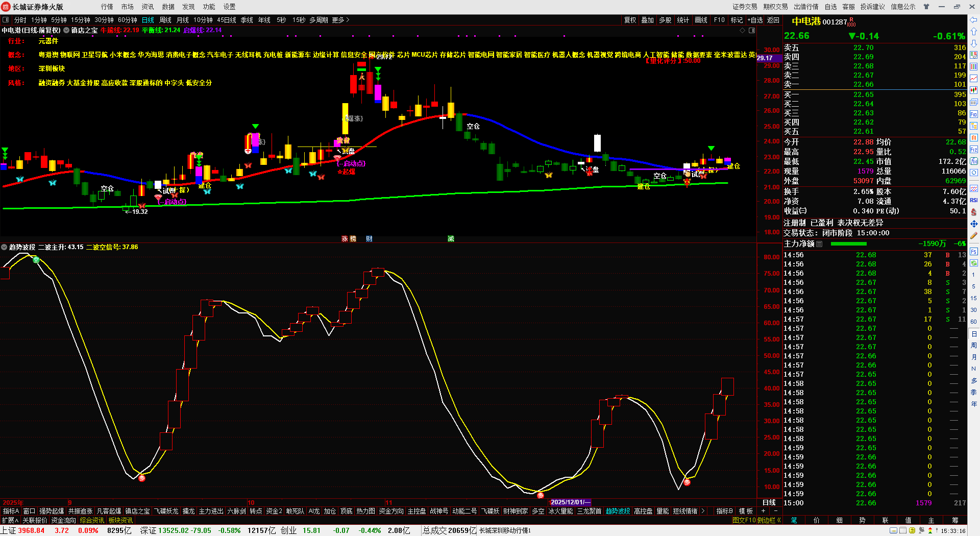Expand the 扩展 panel menu
This screenshot has height=536, width=980.
[x=10, y=520]
